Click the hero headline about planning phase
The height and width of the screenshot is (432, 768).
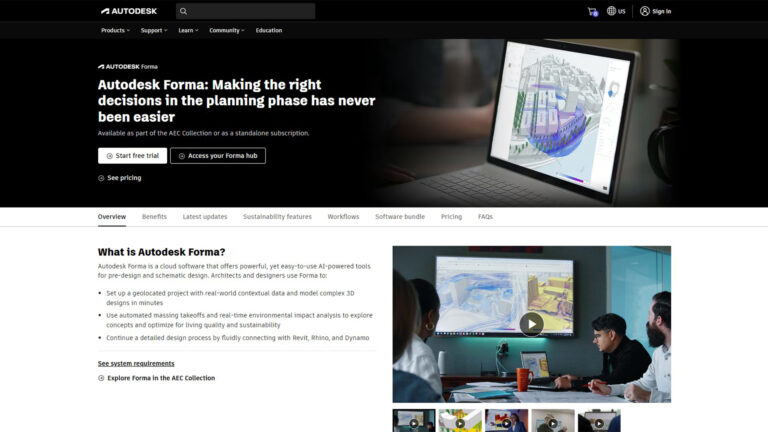pyautogui.click(x=237, y=100)
